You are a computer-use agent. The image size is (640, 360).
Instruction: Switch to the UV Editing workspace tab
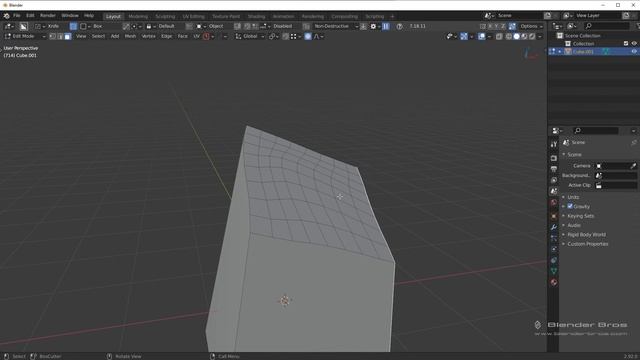pyautogui.click(x=193, y=16)
